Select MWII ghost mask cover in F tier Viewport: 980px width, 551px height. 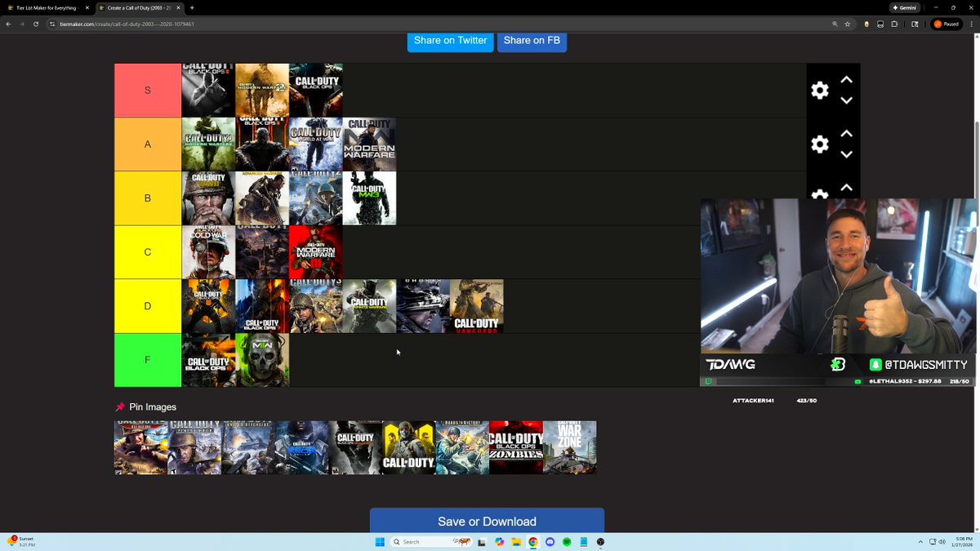[262, 360]
